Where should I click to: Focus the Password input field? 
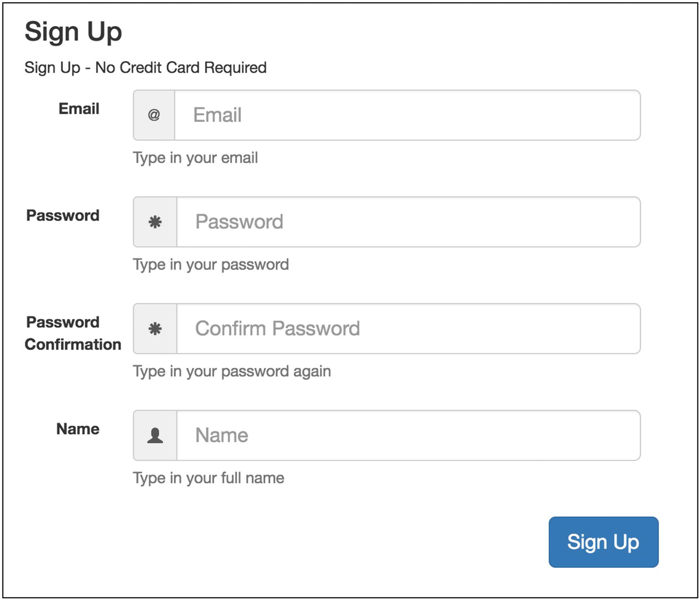coord(408,222)
